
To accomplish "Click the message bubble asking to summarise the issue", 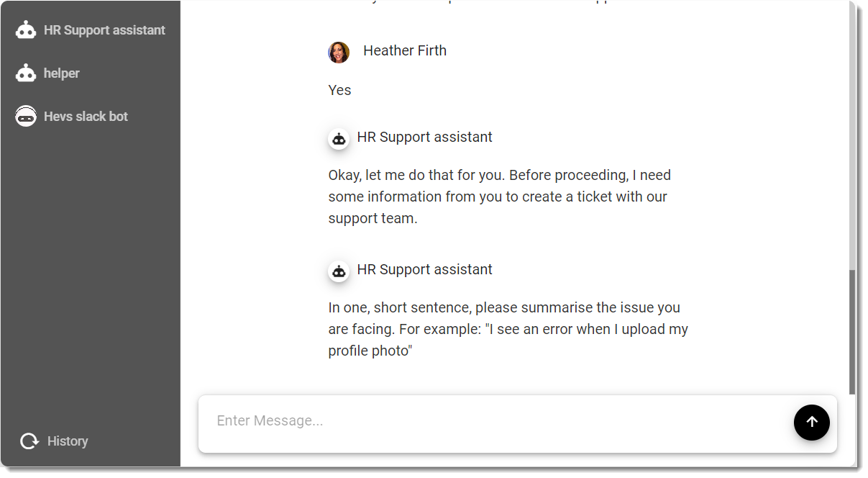I will (508, 328).
